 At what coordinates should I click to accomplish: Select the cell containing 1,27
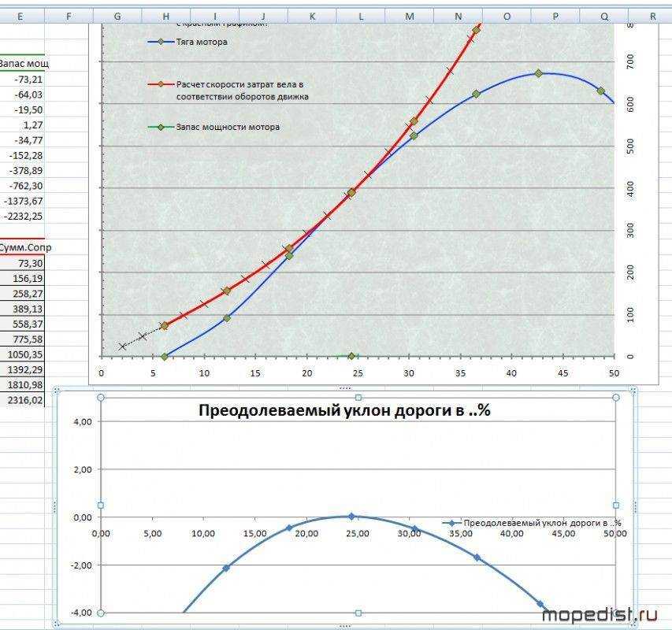click(22, 125)
